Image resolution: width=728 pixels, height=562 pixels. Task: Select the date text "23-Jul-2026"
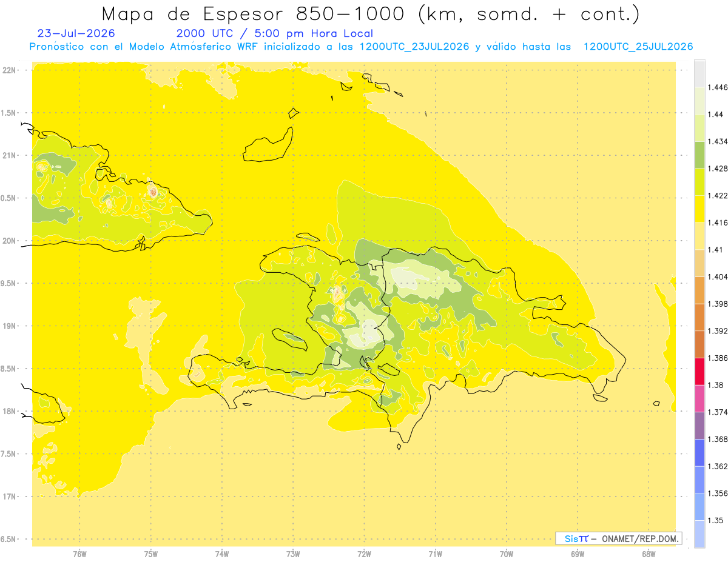click(76, 33)
